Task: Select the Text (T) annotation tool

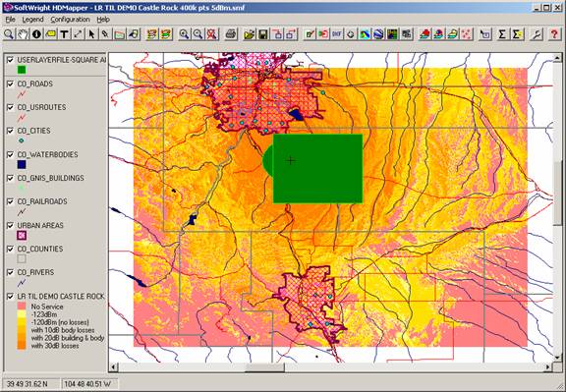Action: [64, 34]
